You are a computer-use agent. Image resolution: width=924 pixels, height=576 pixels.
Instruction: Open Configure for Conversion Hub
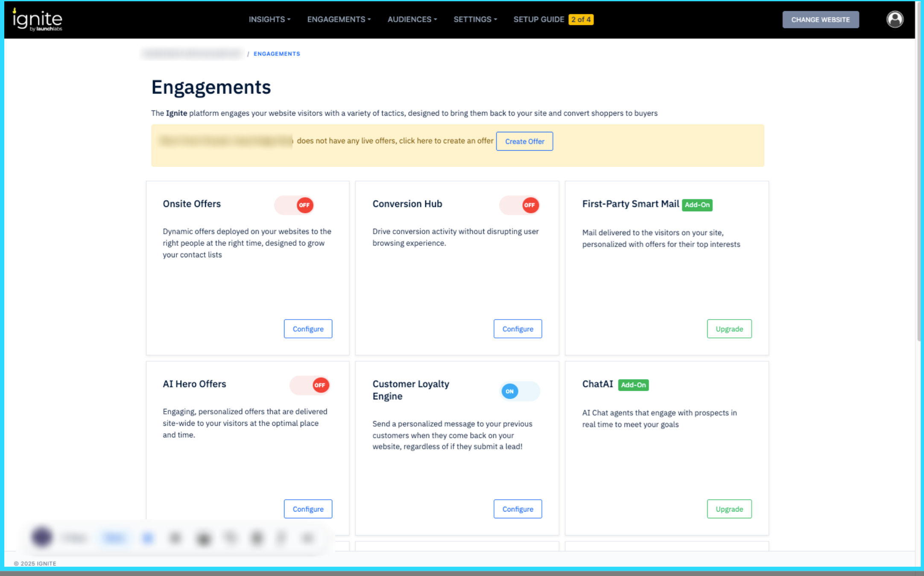(518, 329)
